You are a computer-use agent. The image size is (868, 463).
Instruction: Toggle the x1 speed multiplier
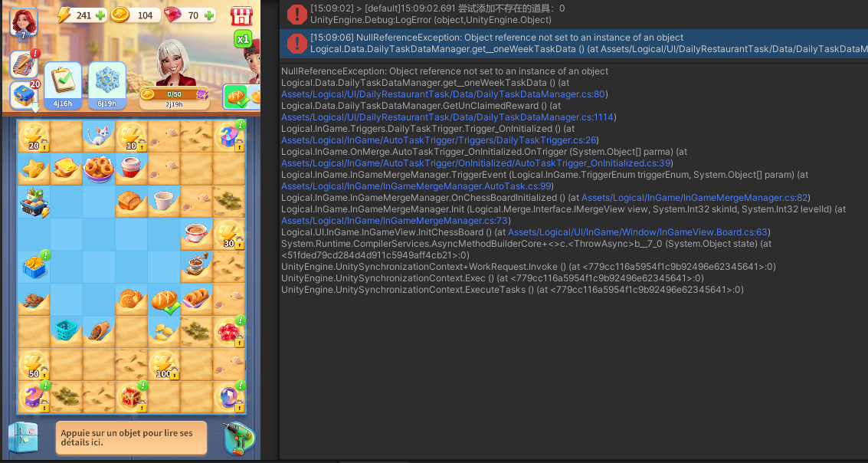[243, 39]
